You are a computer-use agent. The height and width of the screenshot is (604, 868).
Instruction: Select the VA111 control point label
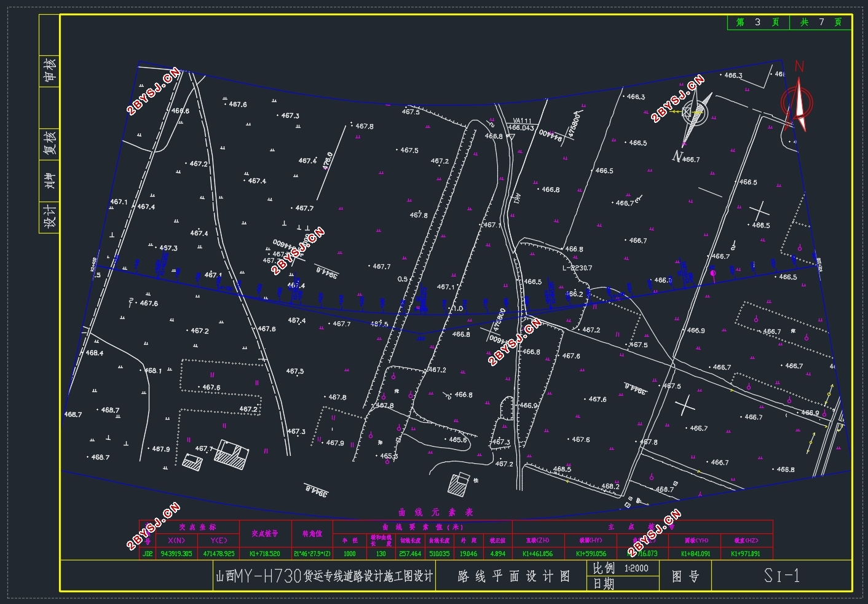[x=522, y=121]
